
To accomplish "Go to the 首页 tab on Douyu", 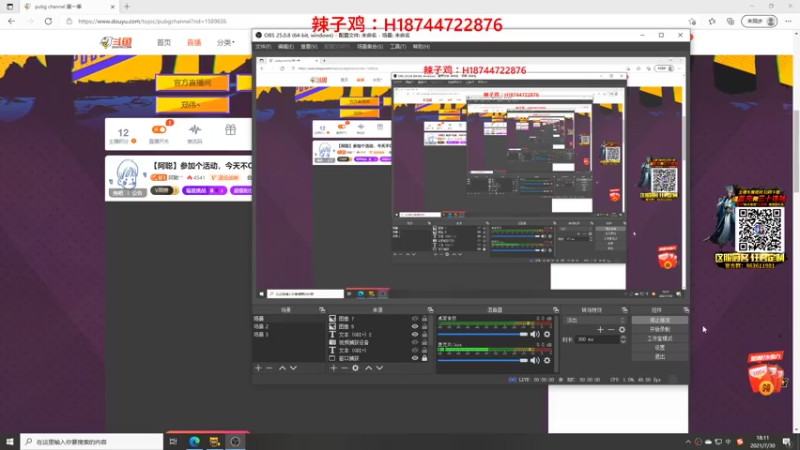I will 164,42.
